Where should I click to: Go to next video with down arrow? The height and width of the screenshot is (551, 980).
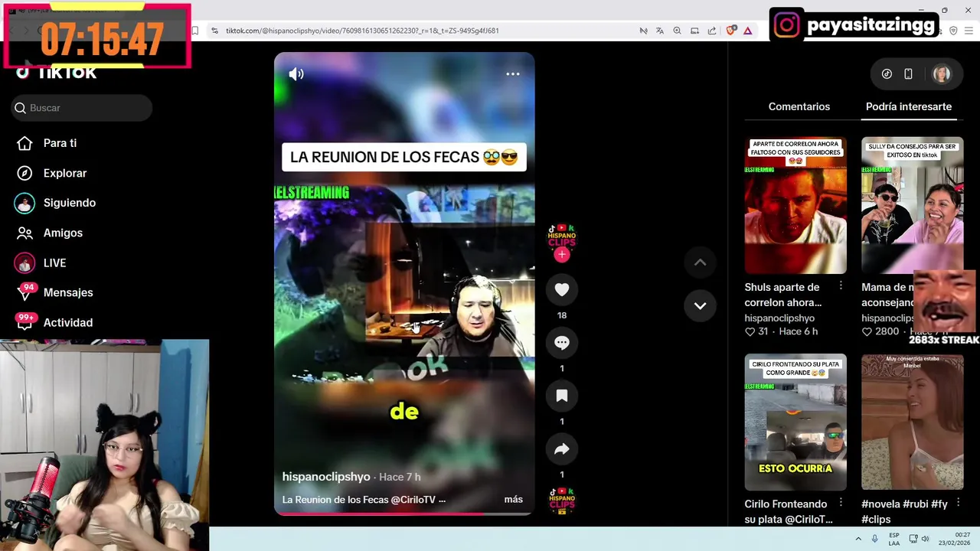(700, 305)
